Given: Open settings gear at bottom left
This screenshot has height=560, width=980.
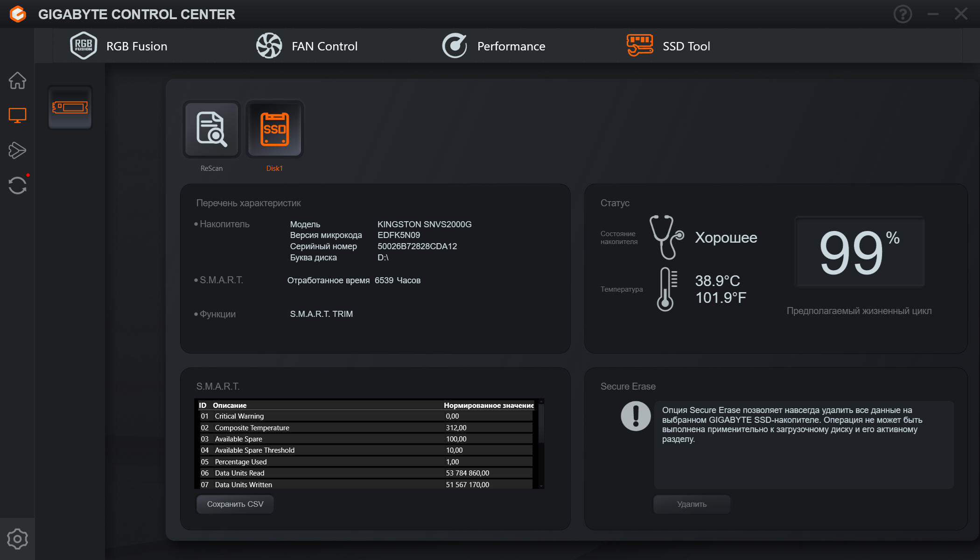Looking at the screenshot, I should (17, 539).
